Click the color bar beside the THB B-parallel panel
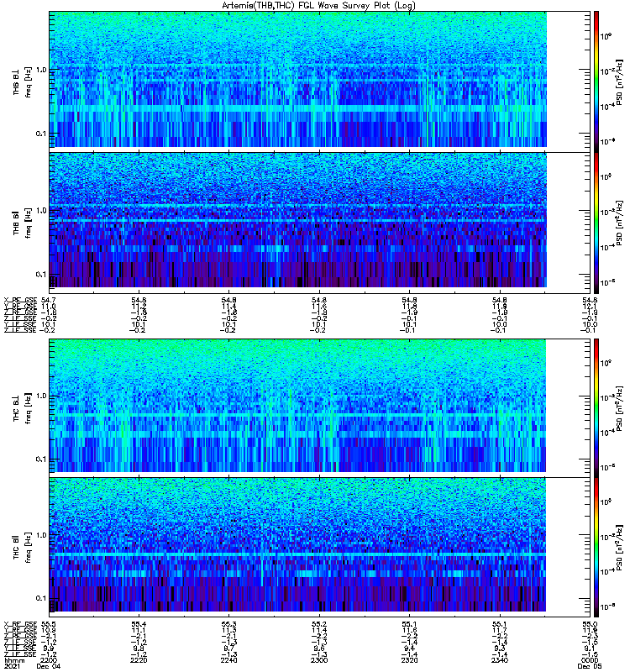This screenshot has height=672, width=630. point(596,223)
